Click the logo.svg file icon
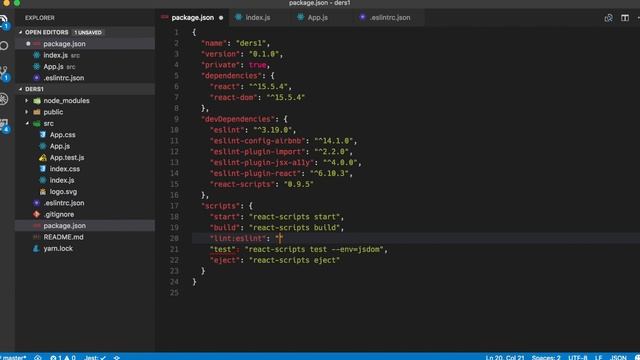 (43, 191)
